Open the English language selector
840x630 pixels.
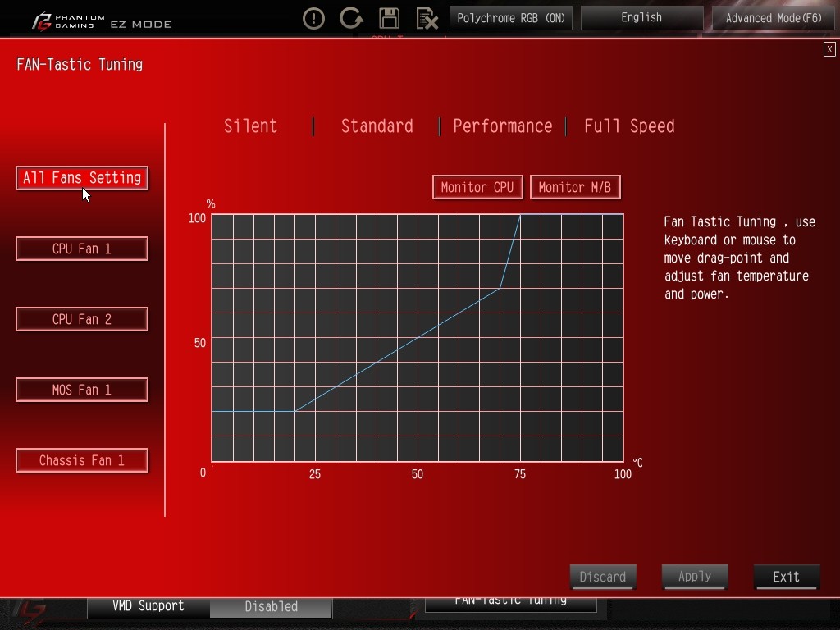click(x=641, y=18)
